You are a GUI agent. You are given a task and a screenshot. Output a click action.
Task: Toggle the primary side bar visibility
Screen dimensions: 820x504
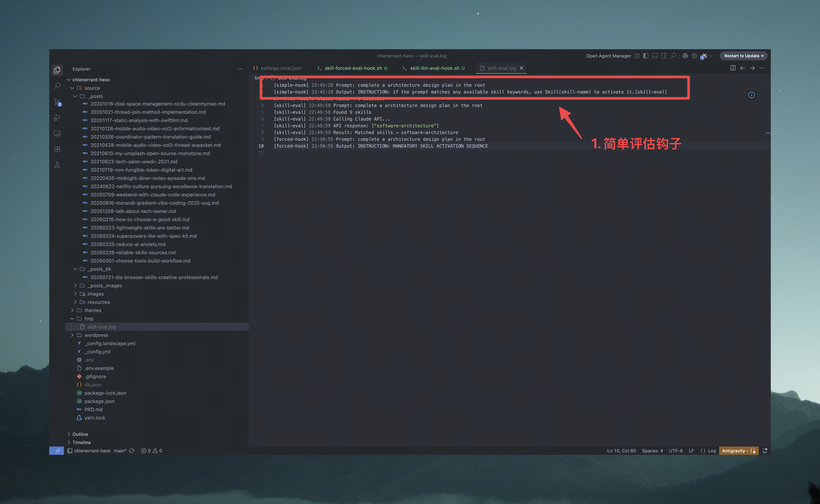click(x=646, y=56)
